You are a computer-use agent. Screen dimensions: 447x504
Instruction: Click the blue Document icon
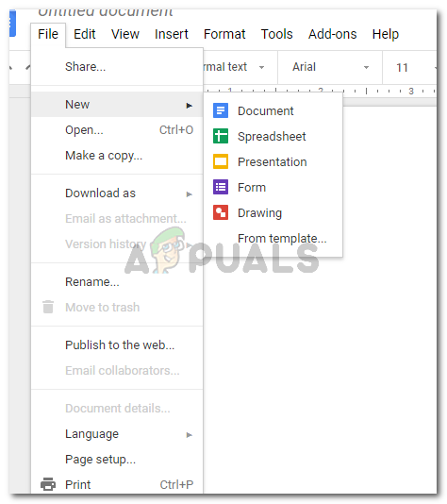point(221,110)
